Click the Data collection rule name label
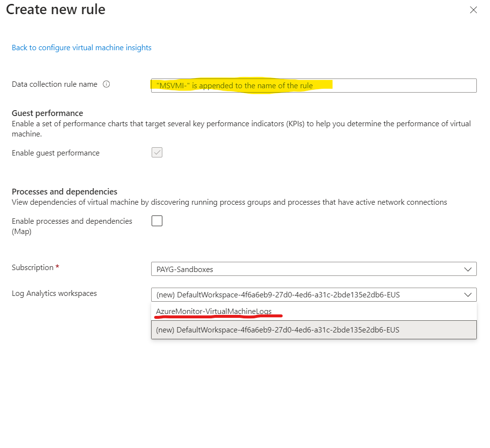The width and height of the screenshot is (490, 448). coord(55,84)
